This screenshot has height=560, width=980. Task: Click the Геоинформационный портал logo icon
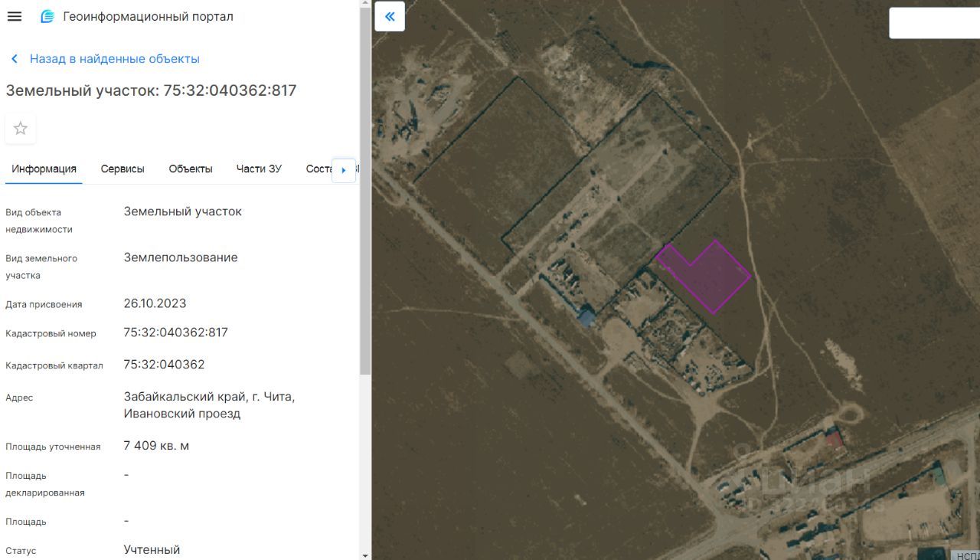click(47, 17)
